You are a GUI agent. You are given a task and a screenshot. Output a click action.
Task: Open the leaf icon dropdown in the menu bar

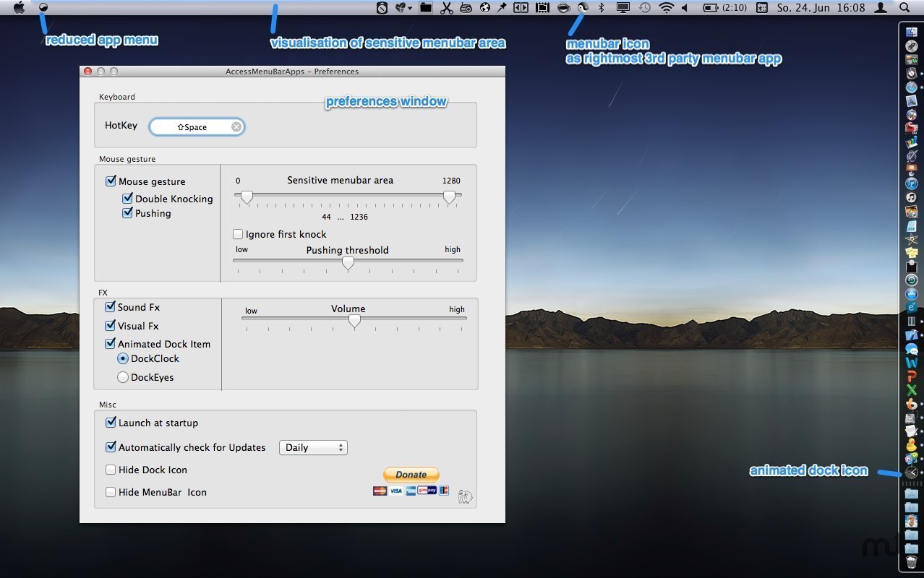pos(403,8)
